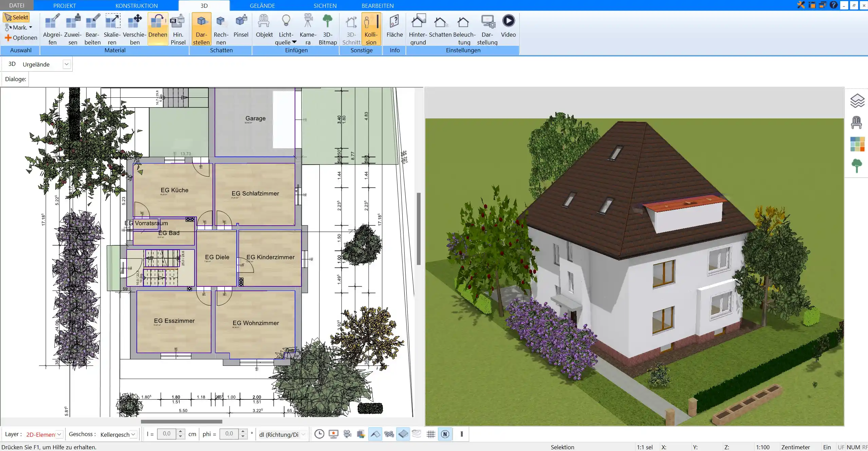Insert a furniture Objekt
This screenshot has width=868, height=451.
tap(264, 26)
